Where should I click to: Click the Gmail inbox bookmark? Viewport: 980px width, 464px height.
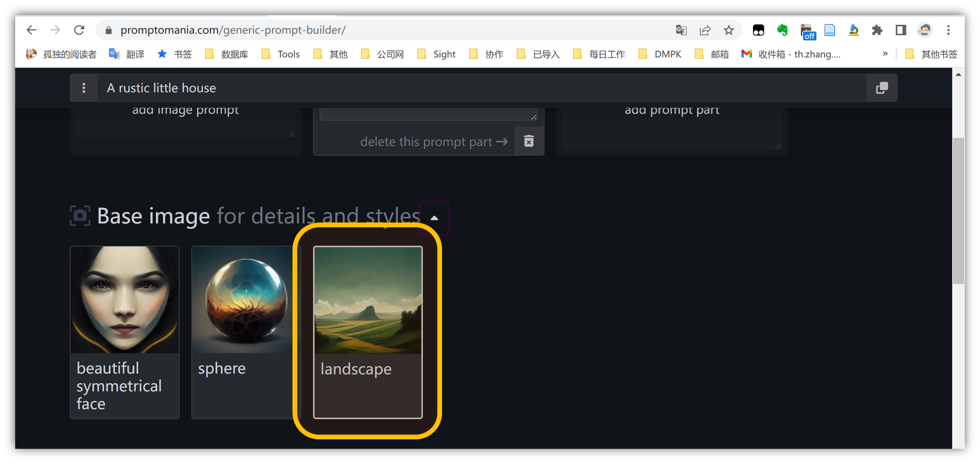(x=791, y=54)
